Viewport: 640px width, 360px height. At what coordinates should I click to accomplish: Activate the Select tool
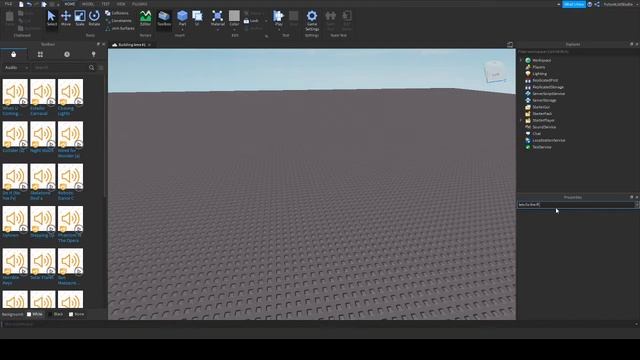point(51,18)
